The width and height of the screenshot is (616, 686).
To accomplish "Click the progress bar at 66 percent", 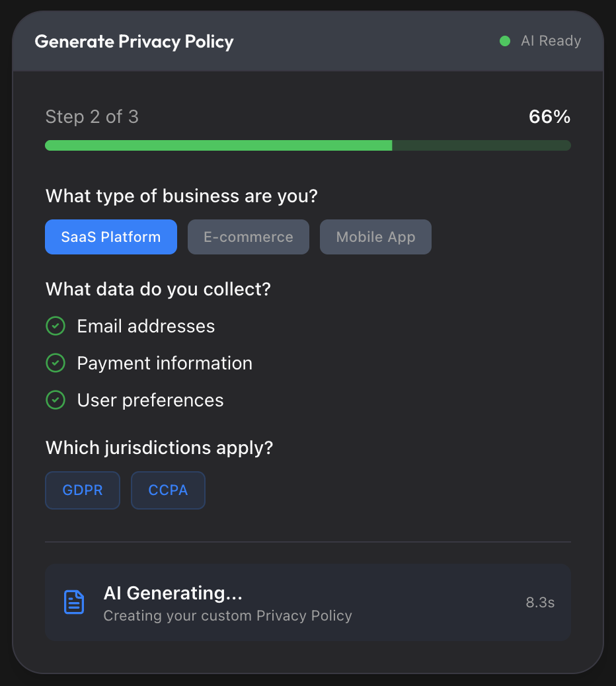I will click(308, 145).
